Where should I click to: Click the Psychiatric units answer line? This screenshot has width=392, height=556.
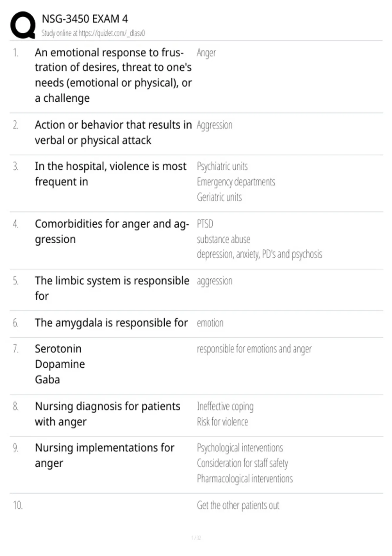click(222, 166)
